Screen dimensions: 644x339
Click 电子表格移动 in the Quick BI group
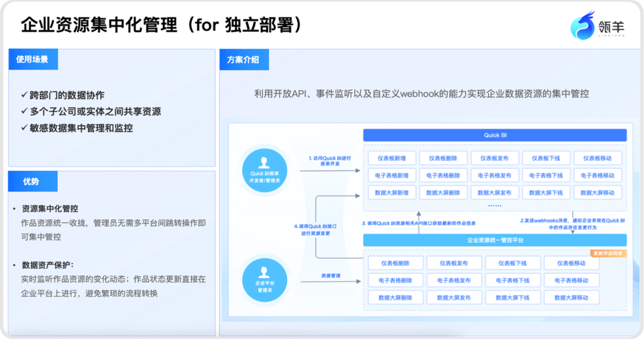(x=597, y=176)
